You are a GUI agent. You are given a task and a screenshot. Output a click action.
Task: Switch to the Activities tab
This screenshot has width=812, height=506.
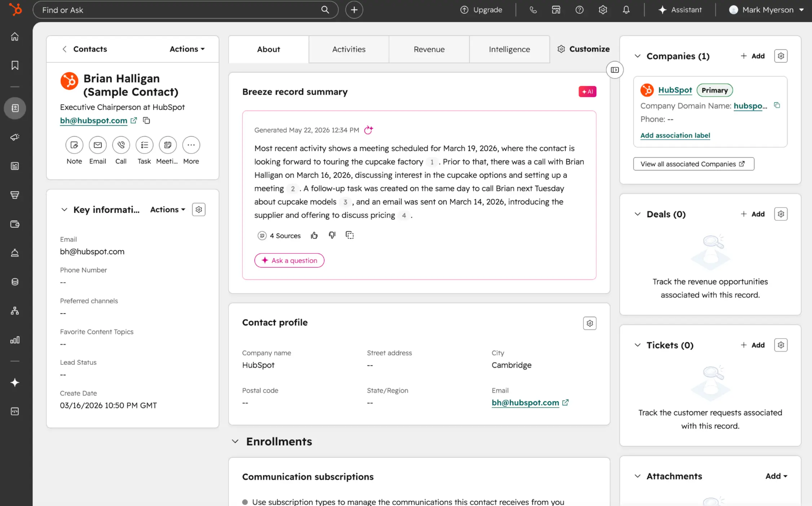[x=349, y=49]
